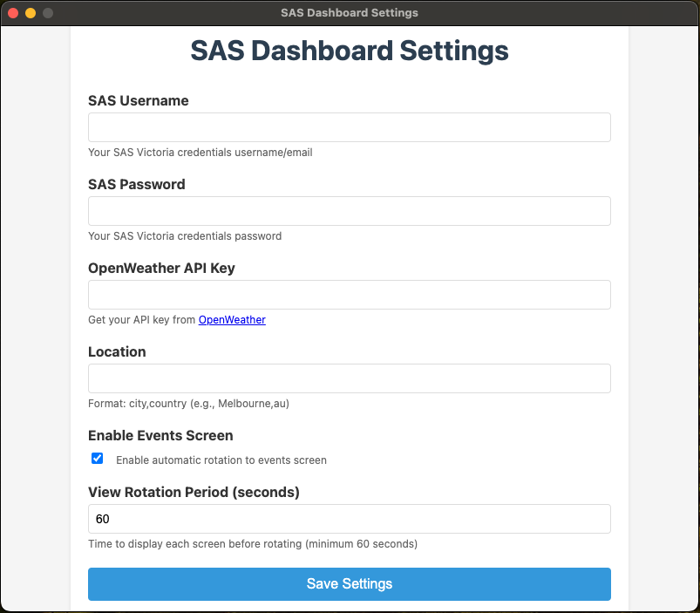
Task: Click the large "SAS Dashboard Settings" page heading
Action: (x=350, y=51)
